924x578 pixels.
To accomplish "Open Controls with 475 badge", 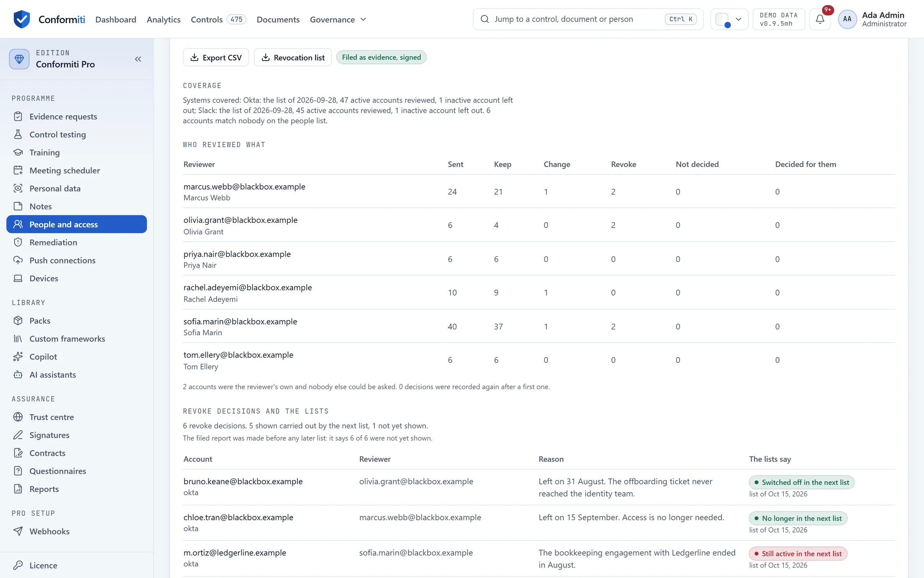I will point(218,19).
